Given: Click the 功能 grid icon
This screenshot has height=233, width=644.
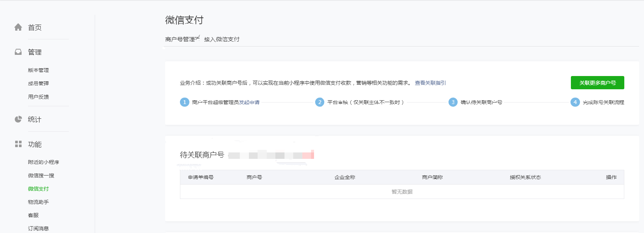Looking at the screenshot, I should [x=18, y=144].
